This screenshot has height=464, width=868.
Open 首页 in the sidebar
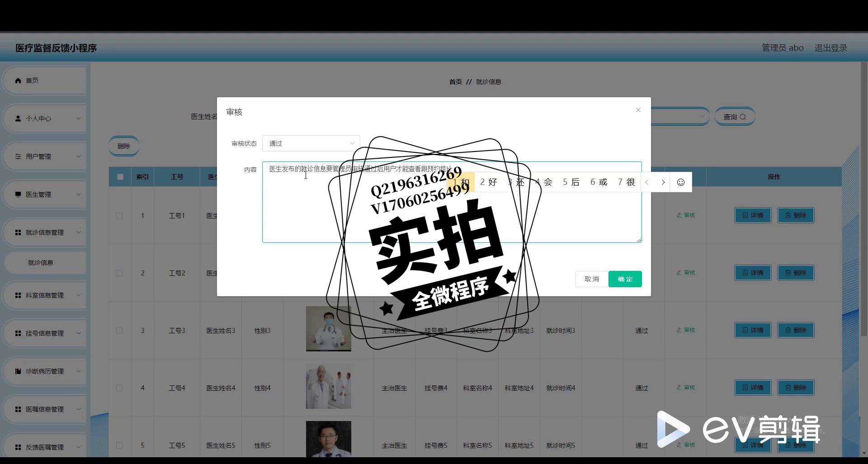[44, 80]
